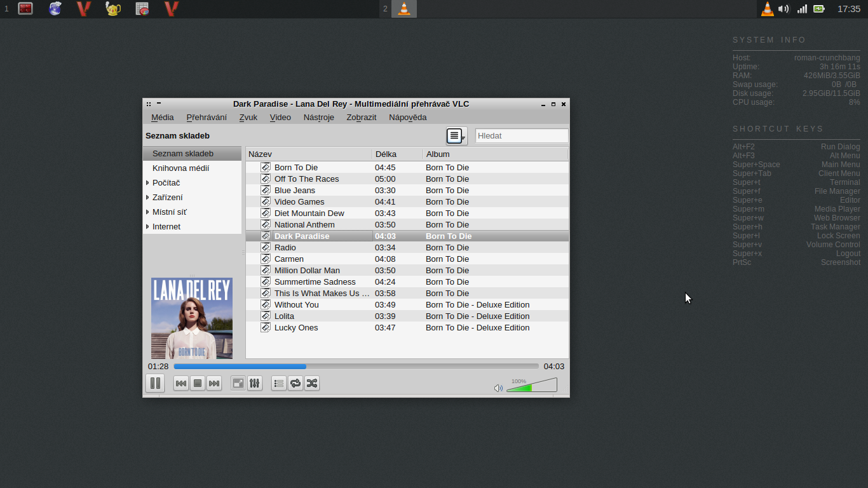
Task: Open the extended settings equalizer icon
Action: [x=255, y=383]
